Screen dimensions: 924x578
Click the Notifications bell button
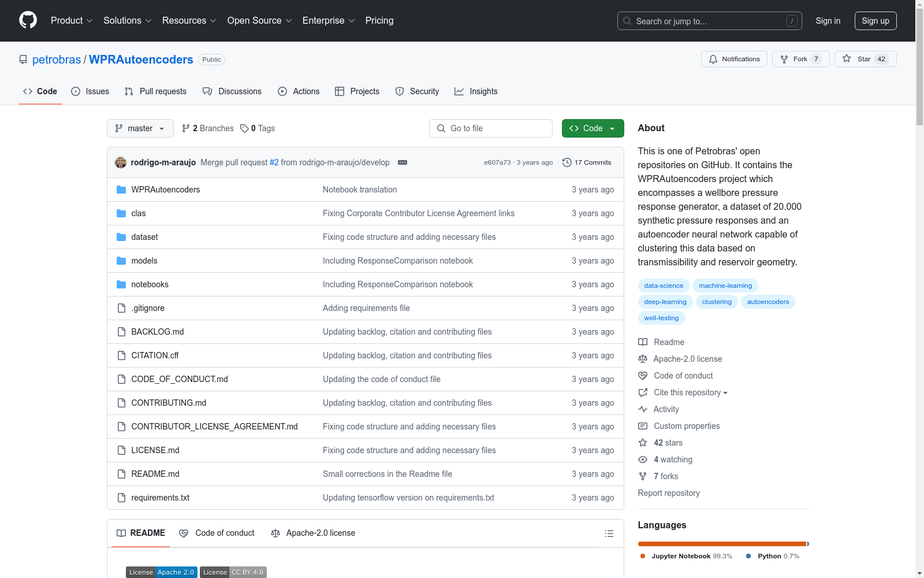(x=734, y=59)
